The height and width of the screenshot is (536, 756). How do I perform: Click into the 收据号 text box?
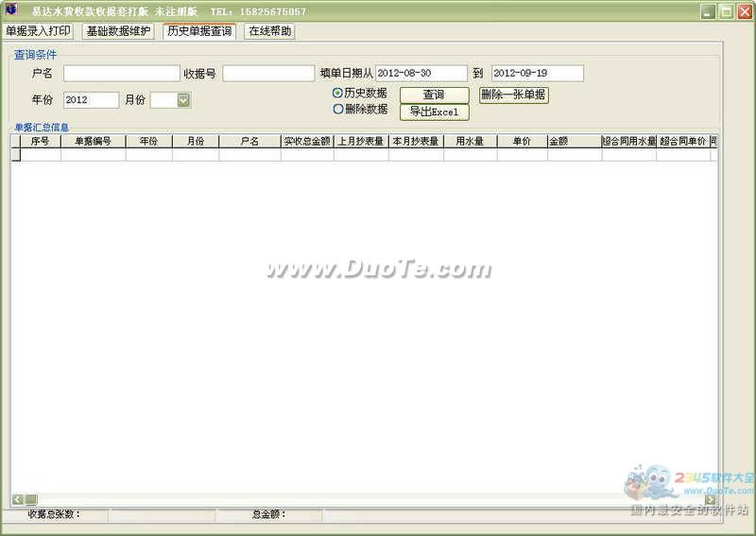pos(268,73)
